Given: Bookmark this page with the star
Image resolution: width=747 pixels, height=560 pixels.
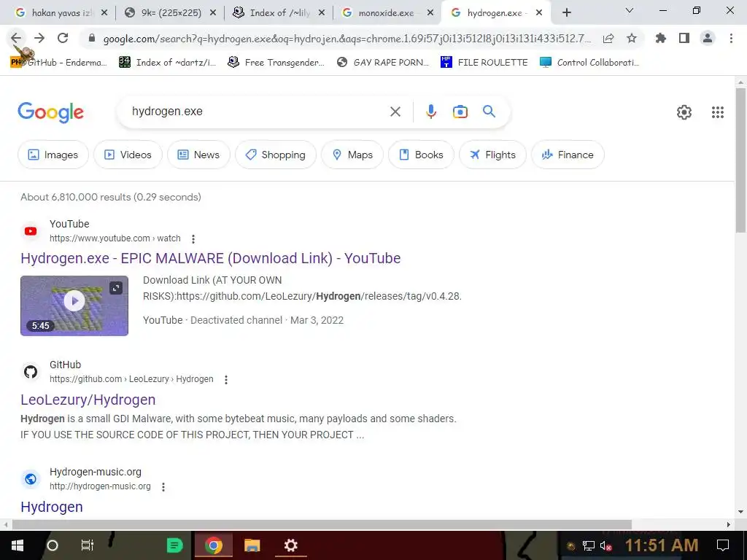Looking at the screenshot, I should point(632,38).
